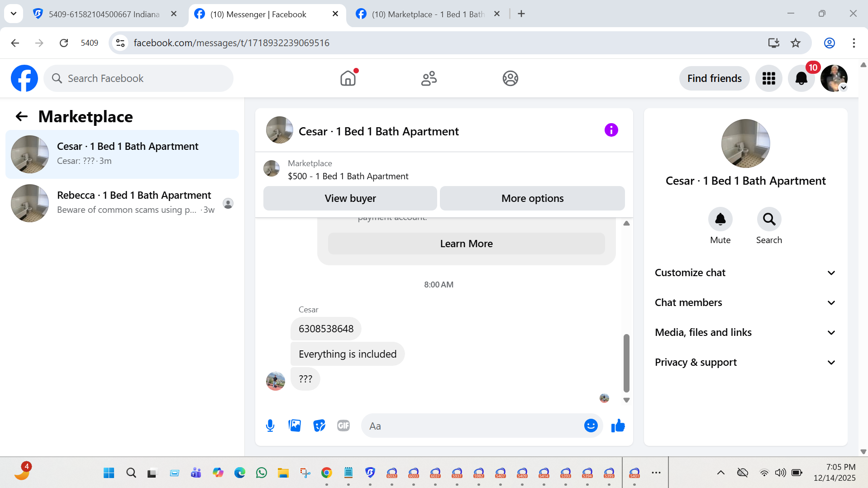Open Rebecca's 1 Bed 1 Bath conversation

coord(122,203)
